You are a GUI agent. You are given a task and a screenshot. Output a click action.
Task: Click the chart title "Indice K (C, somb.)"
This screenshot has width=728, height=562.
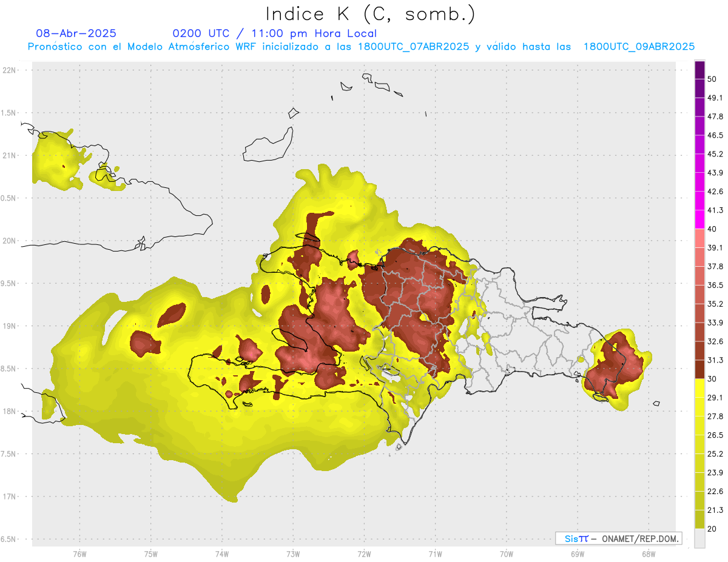[370, 14]
